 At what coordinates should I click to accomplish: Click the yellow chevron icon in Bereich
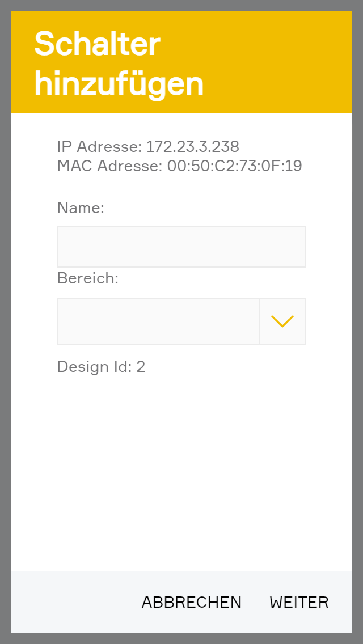[x=282, y=321]
